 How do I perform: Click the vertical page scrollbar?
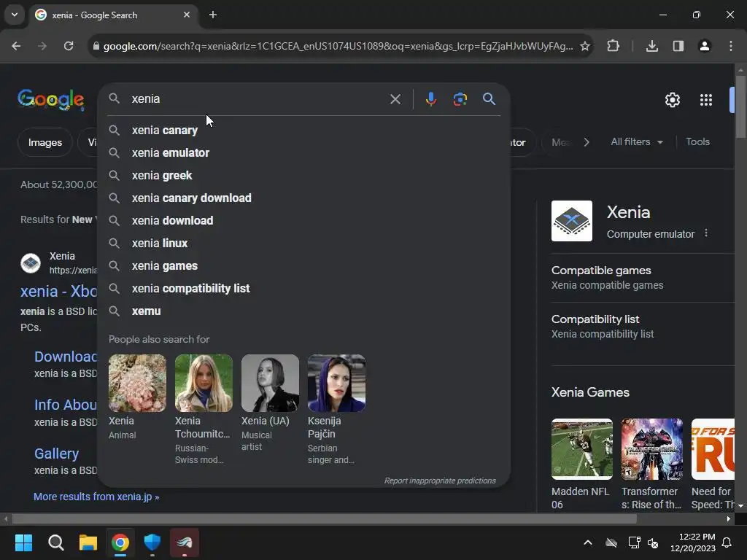click(740, 107)
